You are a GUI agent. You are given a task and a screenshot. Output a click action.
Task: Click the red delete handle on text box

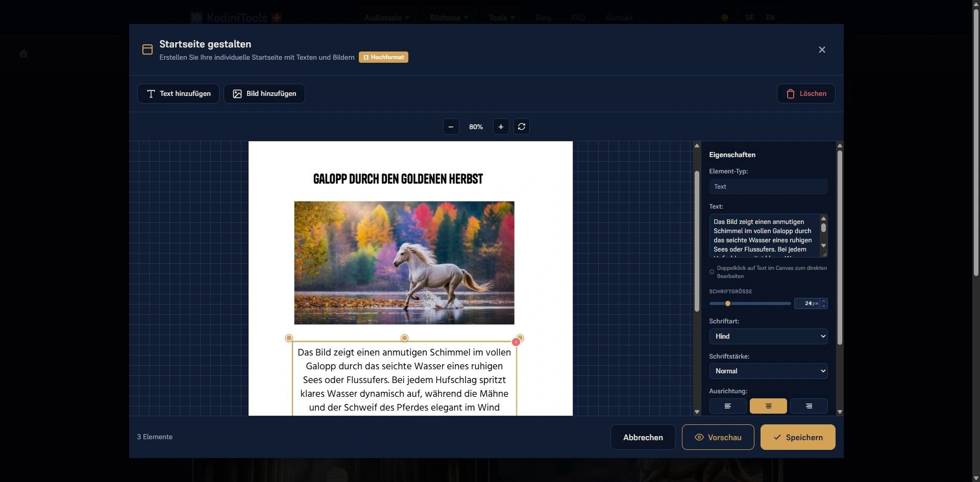[516, 342]
